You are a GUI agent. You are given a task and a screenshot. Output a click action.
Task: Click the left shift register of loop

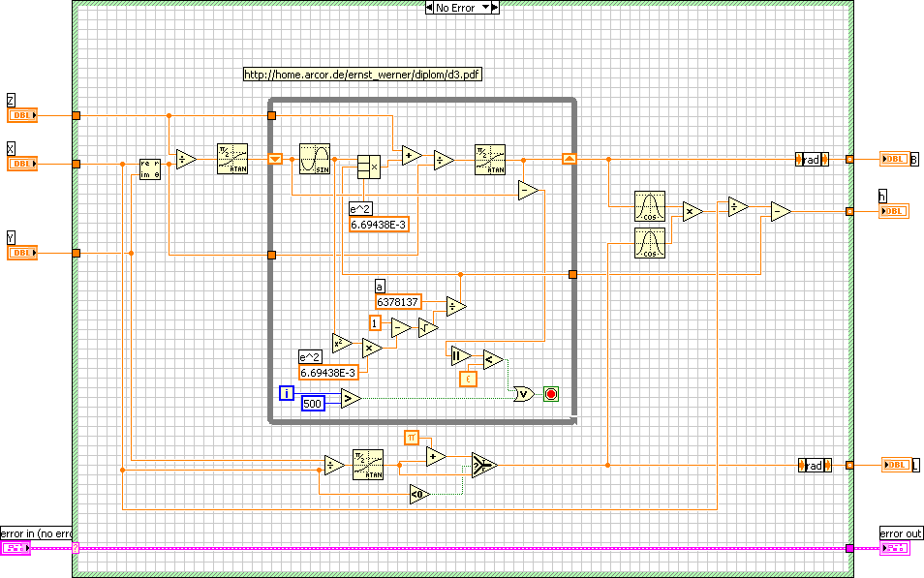pyautogui.click(x=274, y=159)
